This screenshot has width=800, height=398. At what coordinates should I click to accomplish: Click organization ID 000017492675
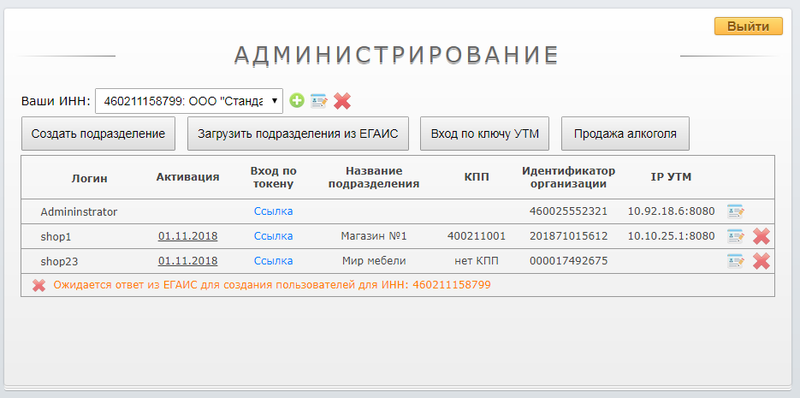pos(568,261)
